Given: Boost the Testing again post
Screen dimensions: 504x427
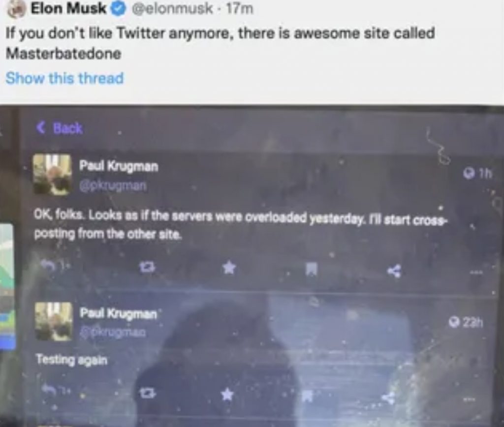Looking at the screenshot, I should click(148, 392).
